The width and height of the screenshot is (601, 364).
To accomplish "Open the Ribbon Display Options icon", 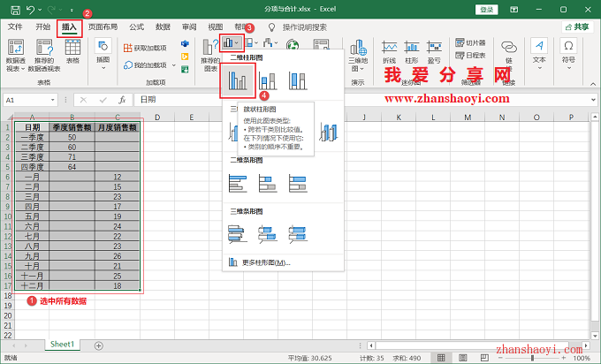I will click(x=514, y=10).
